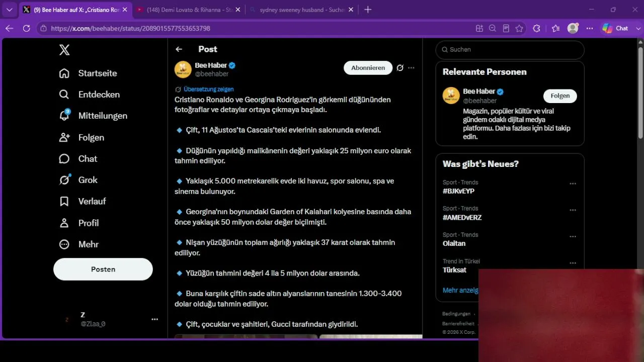Go back using the Post header arrow
This screenshot has height=362, width=644.
click(x=179, y=49)
